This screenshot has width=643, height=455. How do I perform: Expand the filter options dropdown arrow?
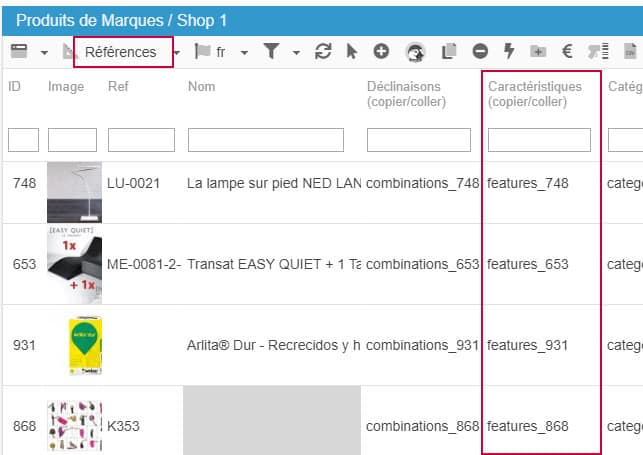click(x=296, y=52)
